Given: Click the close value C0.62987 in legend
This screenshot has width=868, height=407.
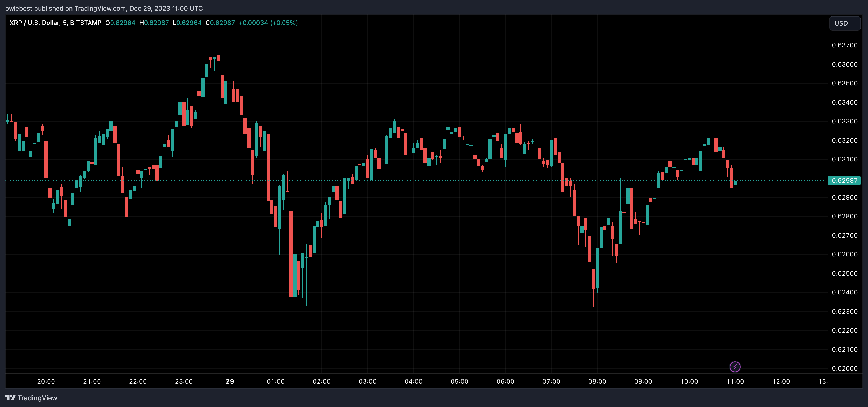Looking at the screenshot, I should click(x=220, y=23).
